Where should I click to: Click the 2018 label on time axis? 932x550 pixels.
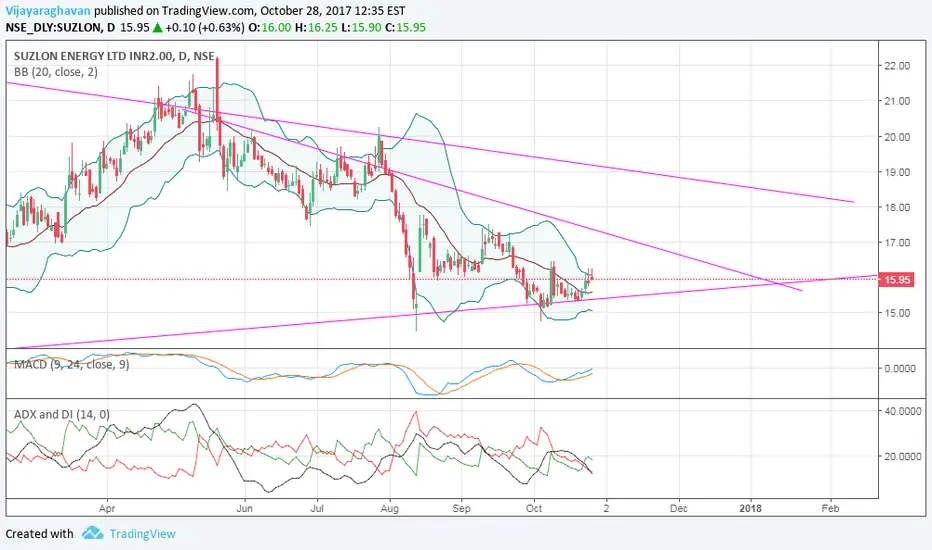pyautogui.click(x=751, y=508)
